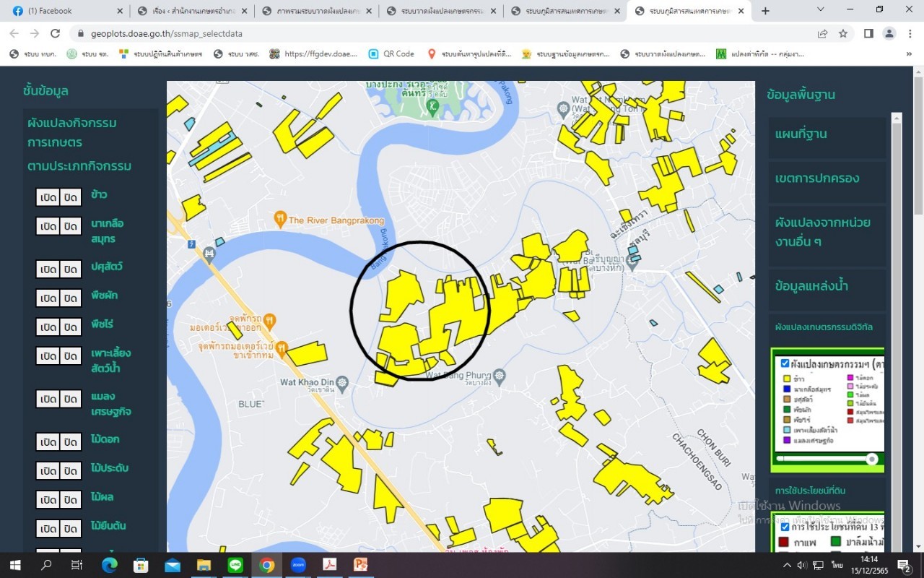The height and width of the screenshot is (578, 924).
Task: Turn off the พืชผัก layer with ปิด
Action: tap(71, 298)
